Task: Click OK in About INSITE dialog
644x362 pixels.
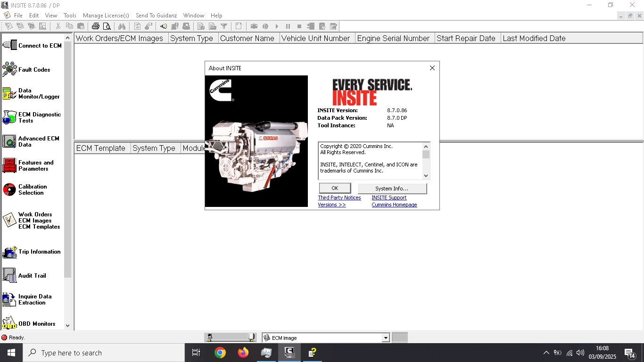Action: pos(335,189)
